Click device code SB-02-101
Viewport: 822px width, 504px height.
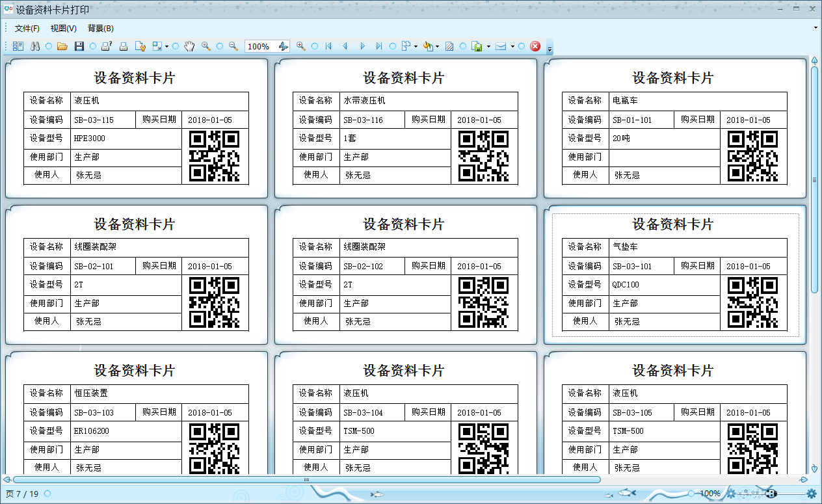click(x=94, y=267)
